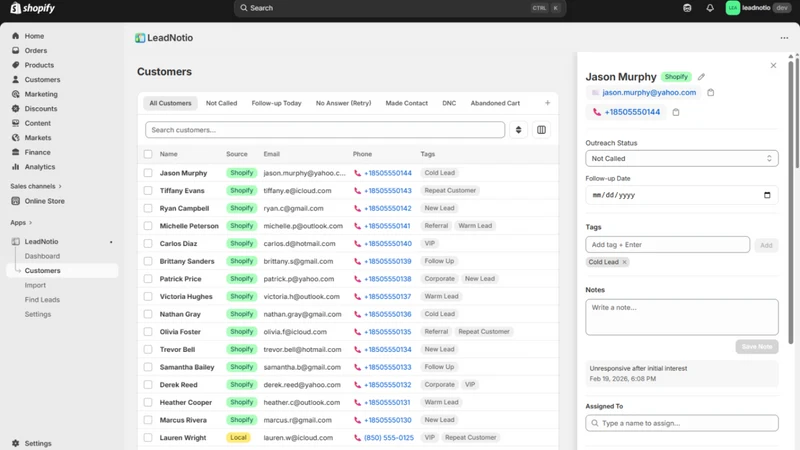Copy the phone number +18505550144
Viewport: 800px width, 450px height.
point(676,112)
